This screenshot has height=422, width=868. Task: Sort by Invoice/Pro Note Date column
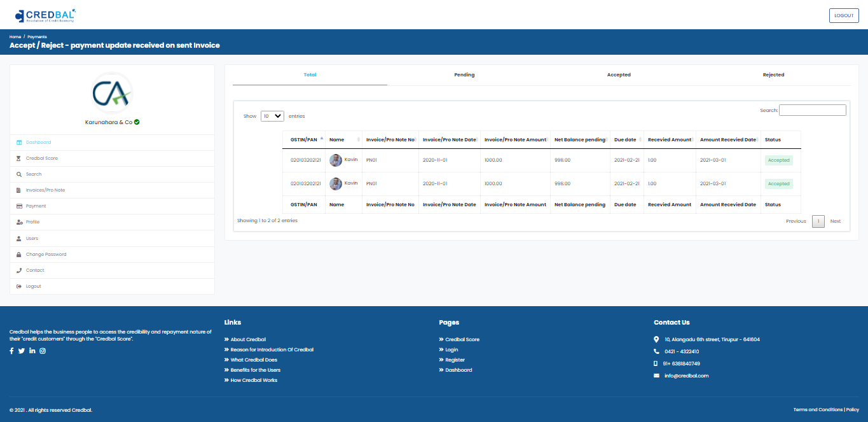pyautogui.click(x=450, y=139)
